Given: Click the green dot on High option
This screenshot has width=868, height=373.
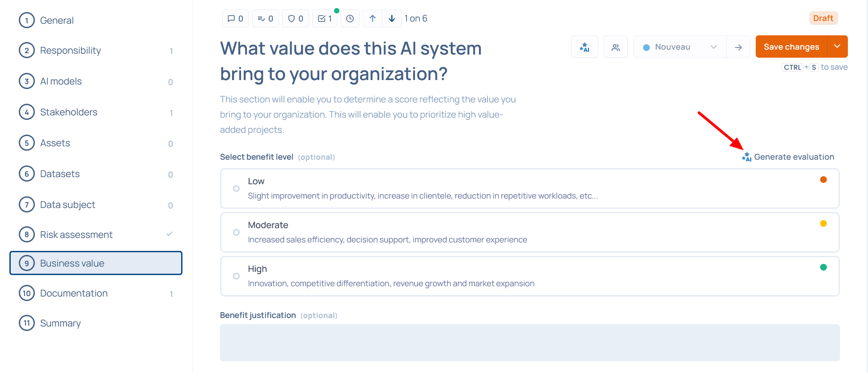Looking at the screenshot, I should [823, 267].
